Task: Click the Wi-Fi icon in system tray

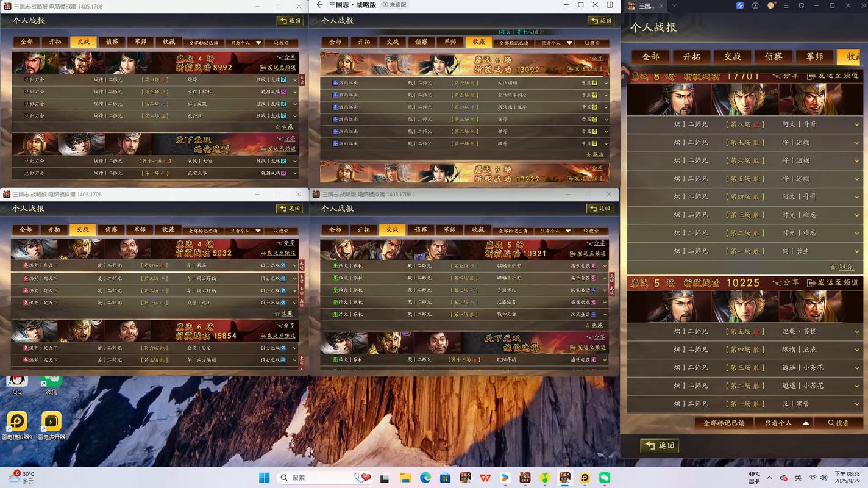Action: (x=813, y=478)
